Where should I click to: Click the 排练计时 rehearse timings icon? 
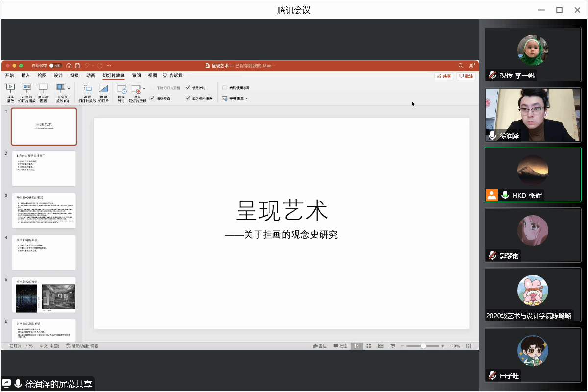(x=121, y=89)
